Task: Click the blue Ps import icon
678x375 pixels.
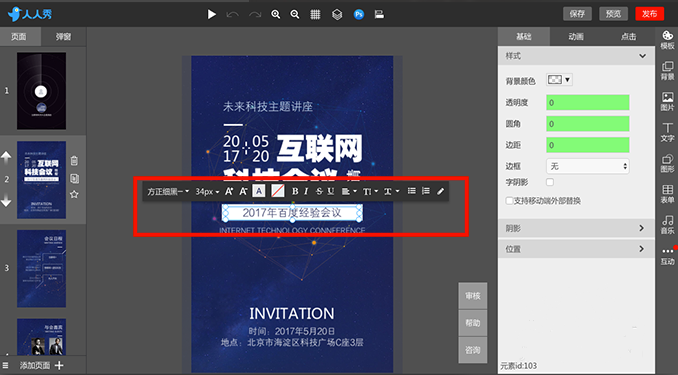Action: (x=358, y=14)
